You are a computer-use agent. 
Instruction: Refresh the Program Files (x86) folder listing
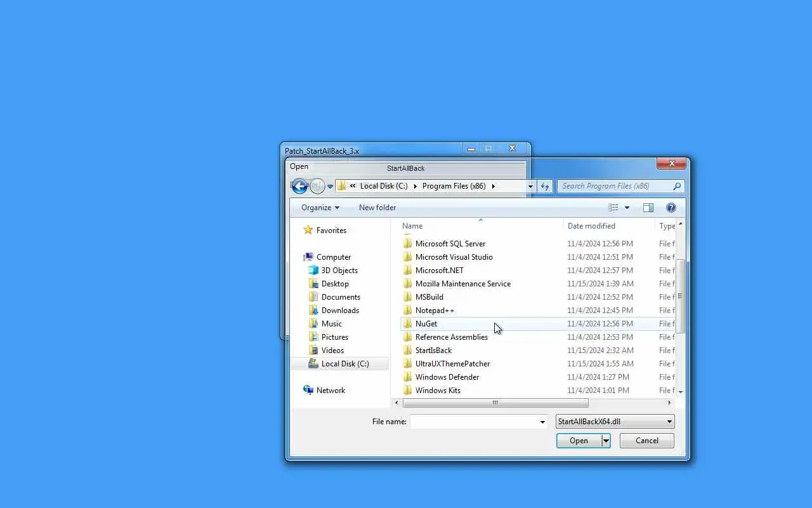point(544,186)
